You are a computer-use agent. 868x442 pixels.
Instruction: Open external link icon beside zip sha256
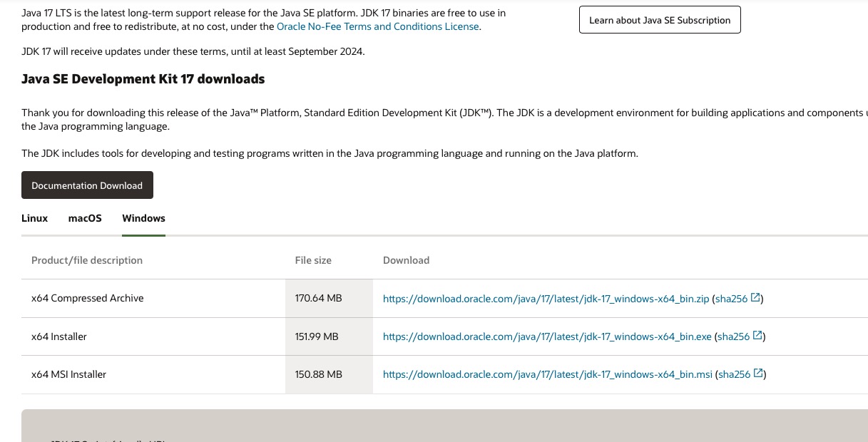coord(756,299)
